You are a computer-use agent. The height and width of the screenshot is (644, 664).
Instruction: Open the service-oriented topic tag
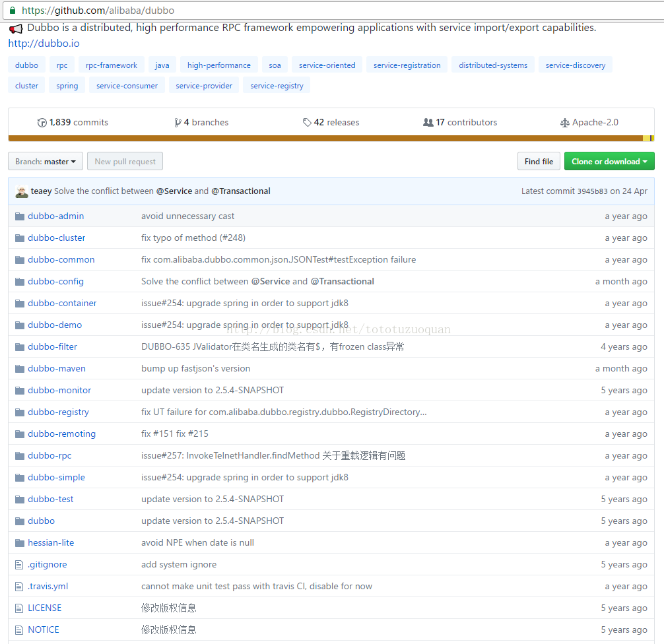(327, 65)
